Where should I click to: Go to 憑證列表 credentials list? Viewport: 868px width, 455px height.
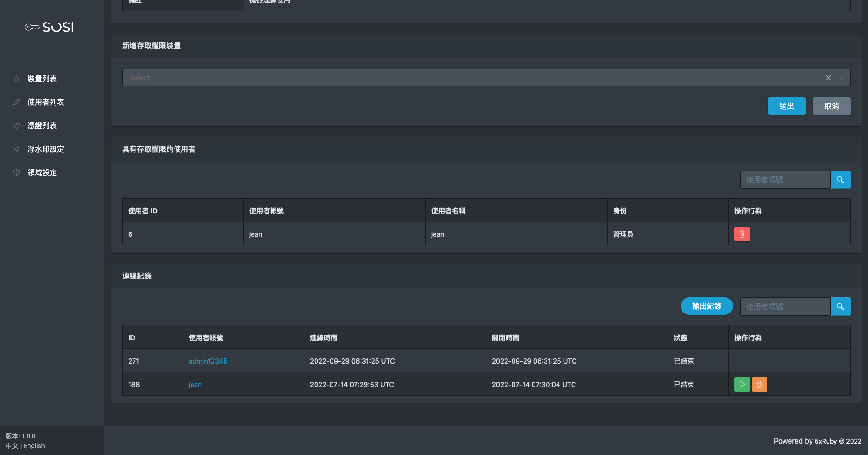coord(42,125)
